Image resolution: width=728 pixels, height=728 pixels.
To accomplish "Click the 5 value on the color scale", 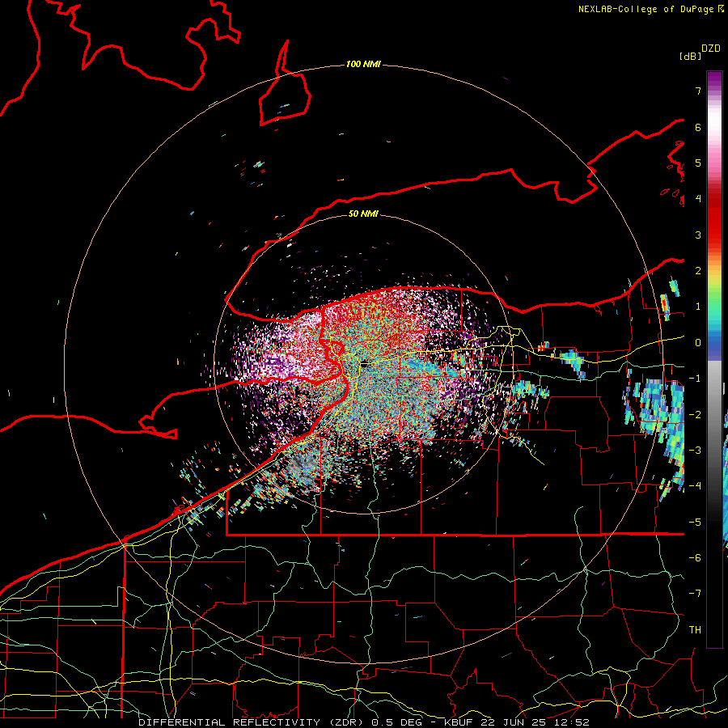I will coord(698,163).
